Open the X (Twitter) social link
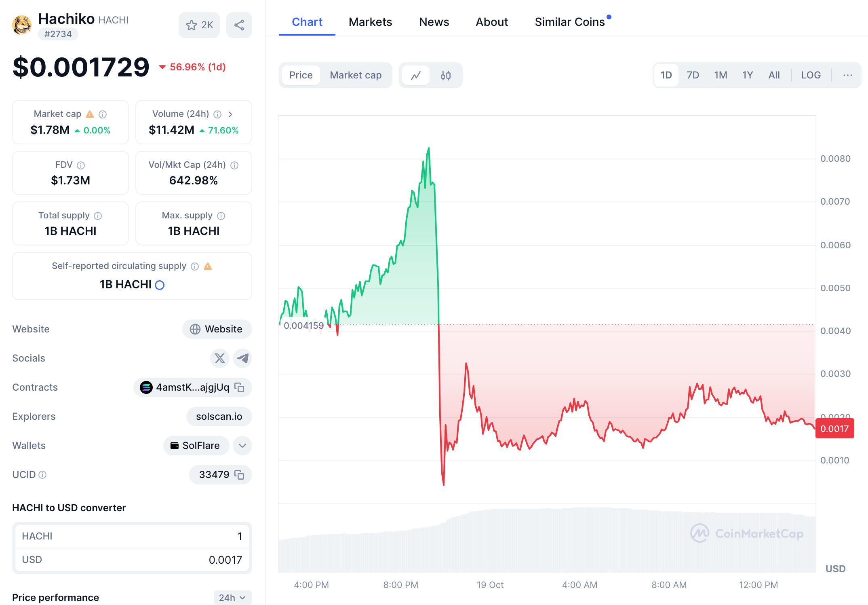868x605 pixels. (x=220, y=358)
